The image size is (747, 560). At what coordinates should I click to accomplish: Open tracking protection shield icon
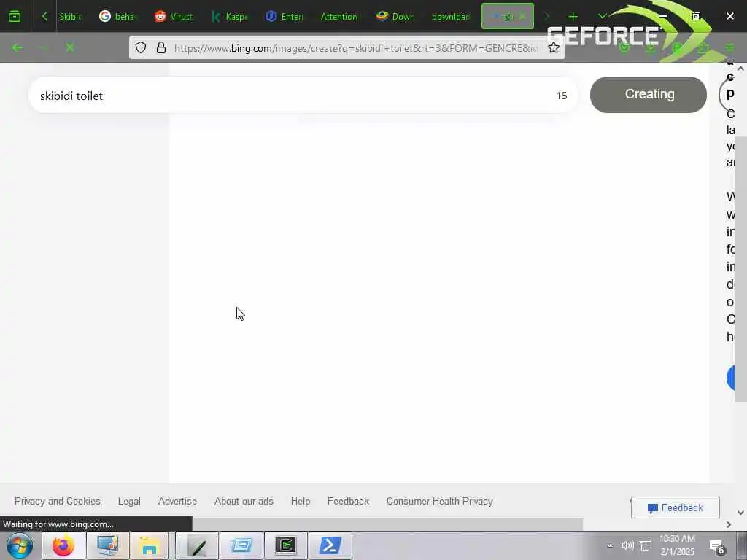pyautogui.click(x=141, y=47)
